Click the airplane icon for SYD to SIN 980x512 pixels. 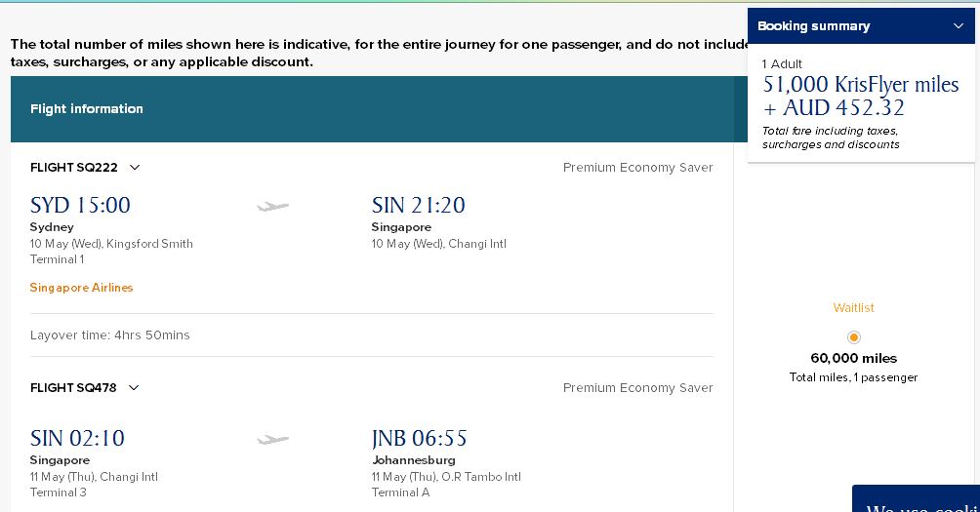pyautogui.click(x=273, y=206)
